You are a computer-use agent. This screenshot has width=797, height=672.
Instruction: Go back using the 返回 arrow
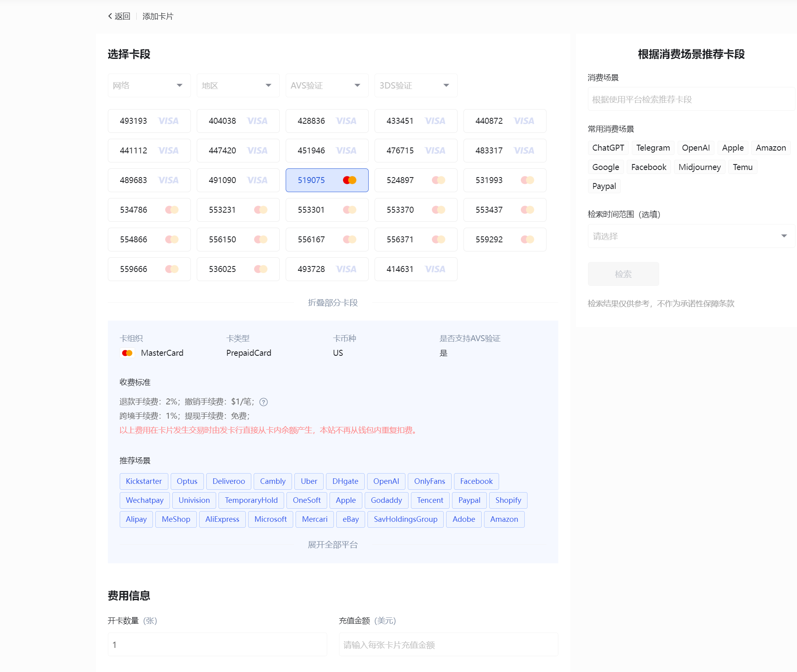[119, 16]
